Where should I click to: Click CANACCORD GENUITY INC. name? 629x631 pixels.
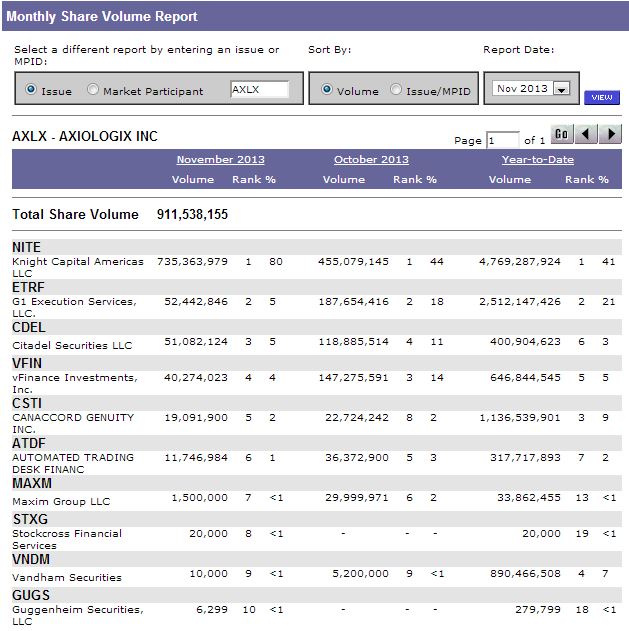pos(73,423)
